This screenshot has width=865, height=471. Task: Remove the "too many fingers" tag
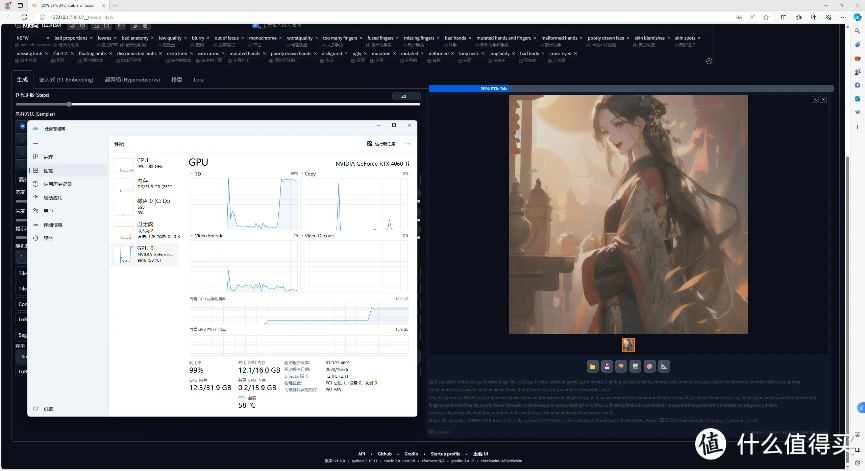pyautogui.click(x=361, y=38)
